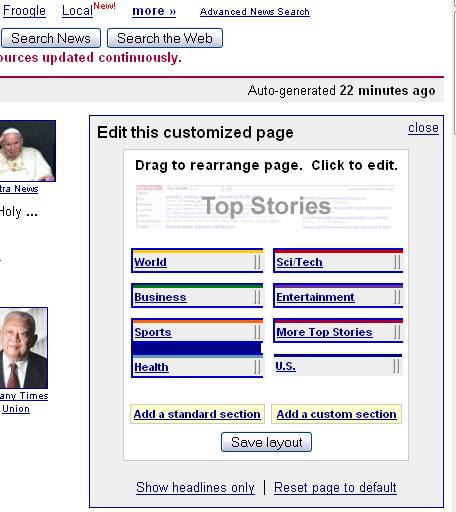Open Advanced News Search link
The image size is (456, 512).
(x=255, y=12)
